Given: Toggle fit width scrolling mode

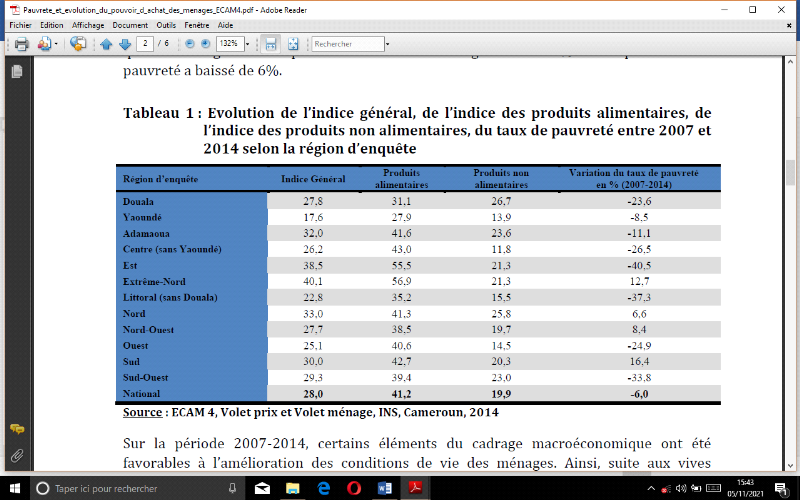Looking at the screenshot, I should (x=270, y=44).
